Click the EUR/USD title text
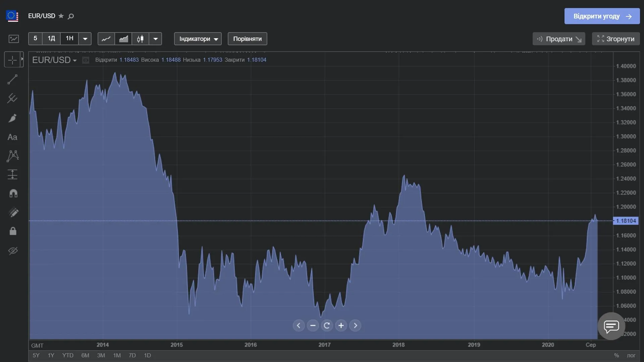 point(42,16)
